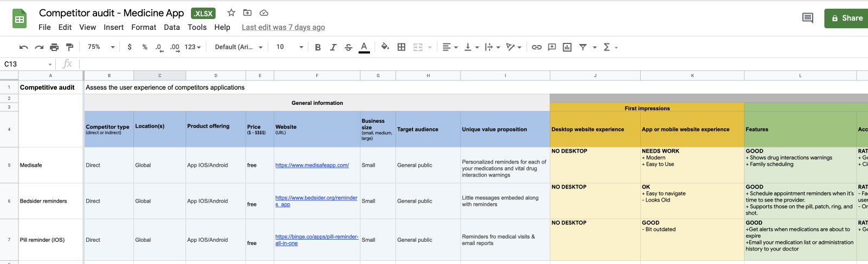
Task: Open the font size 10 dropdown
Action: 289,47
